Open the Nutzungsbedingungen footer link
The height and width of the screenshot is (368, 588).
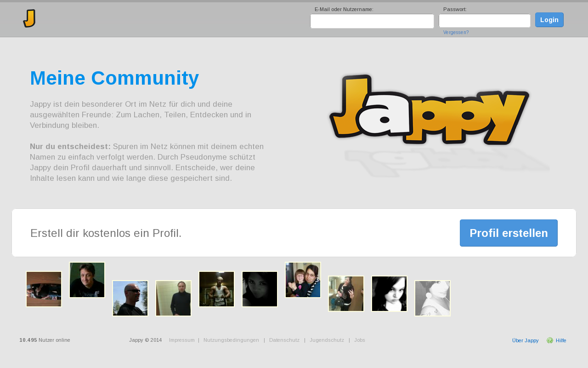click(x=231, y=340)
